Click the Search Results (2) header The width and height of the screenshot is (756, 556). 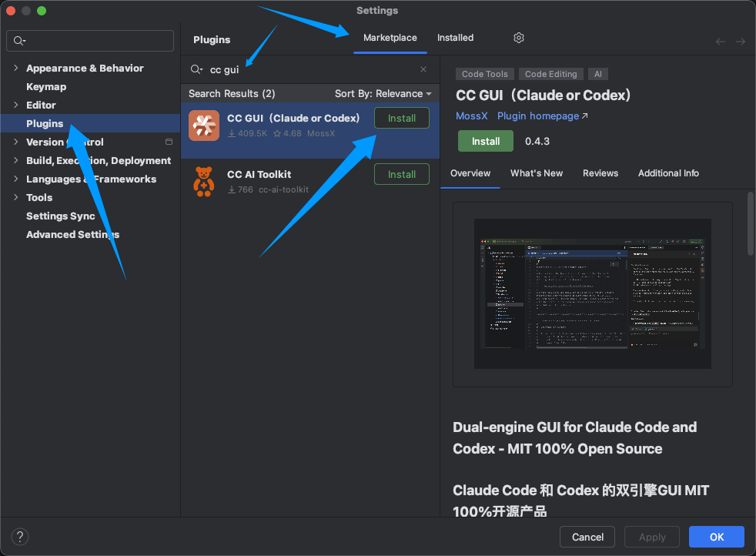pyautogui.click(x=232, y=93)
